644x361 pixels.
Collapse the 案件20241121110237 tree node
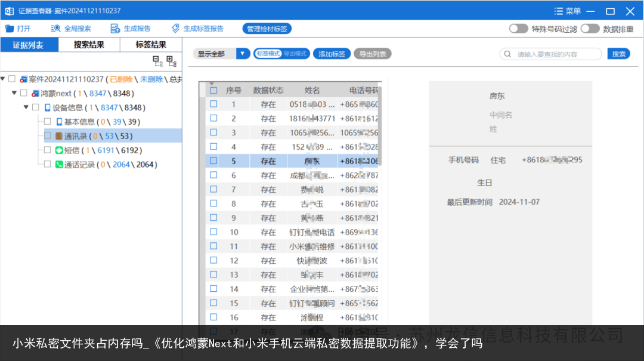pos(3,79)
